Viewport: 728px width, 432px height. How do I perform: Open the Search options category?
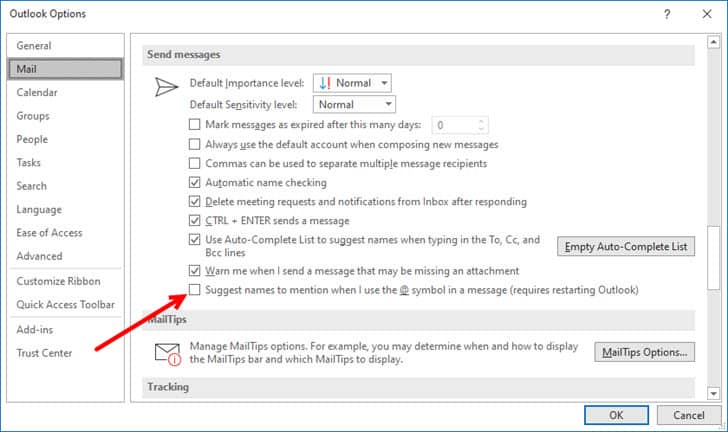[65, 186]
